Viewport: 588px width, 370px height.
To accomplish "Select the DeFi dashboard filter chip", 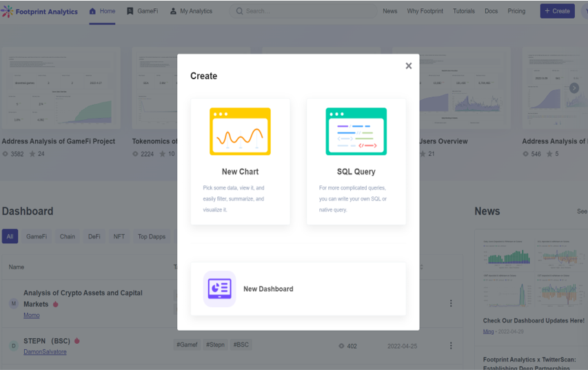I will tap(94, 236).
